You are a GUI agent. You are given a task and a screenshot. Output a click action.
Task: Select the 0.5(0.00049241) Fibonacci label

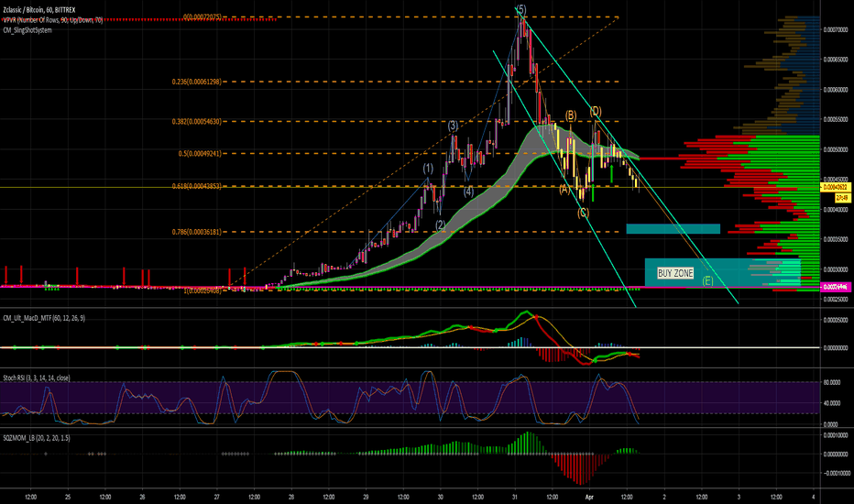pyautogui.click(x=200, y=154)
